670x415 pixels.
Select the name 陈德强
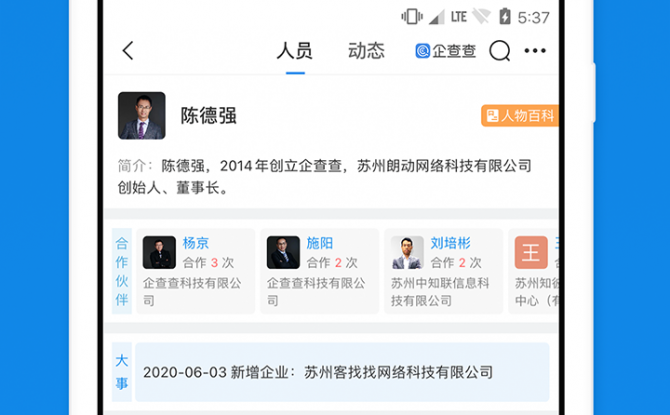point(208,116)
